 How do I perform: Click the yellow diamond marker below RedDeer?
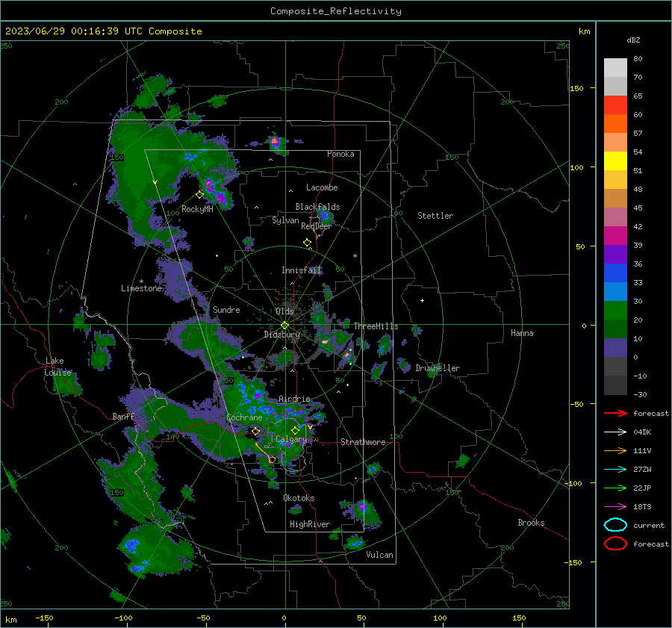307,243
